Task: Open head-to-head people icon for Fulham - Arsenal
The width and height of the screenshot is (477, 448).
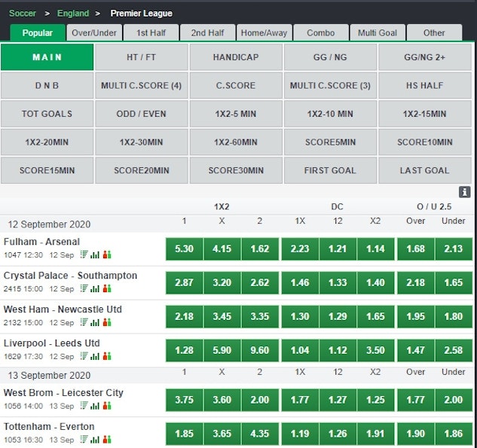Action: coord(107,254)
